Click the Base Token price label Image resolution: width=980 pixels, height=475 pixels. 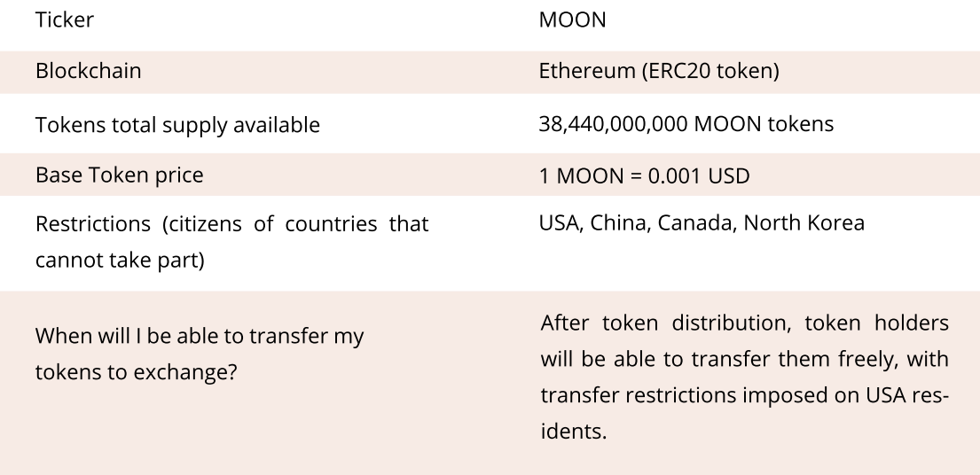tap(120, 175)
